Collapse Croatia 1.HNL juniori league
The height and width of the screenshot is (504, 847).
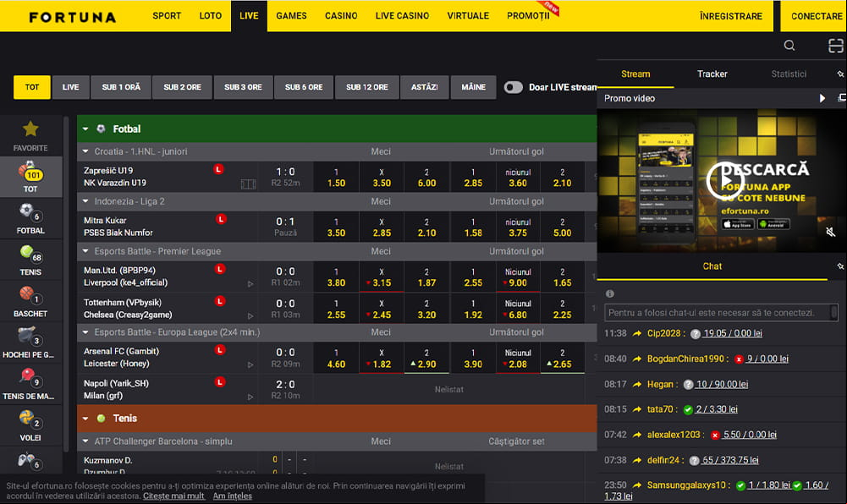point(85,151)
